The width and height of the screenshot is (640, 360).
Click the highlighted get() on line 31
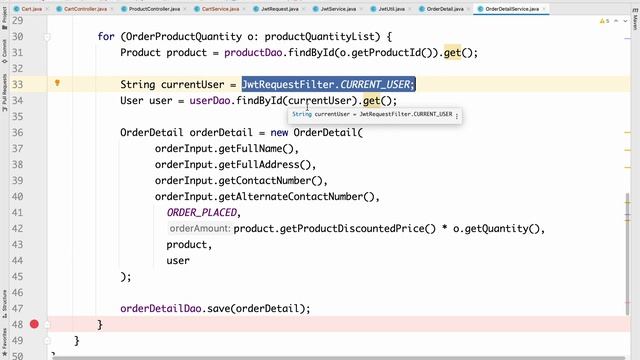pos(452,53)
